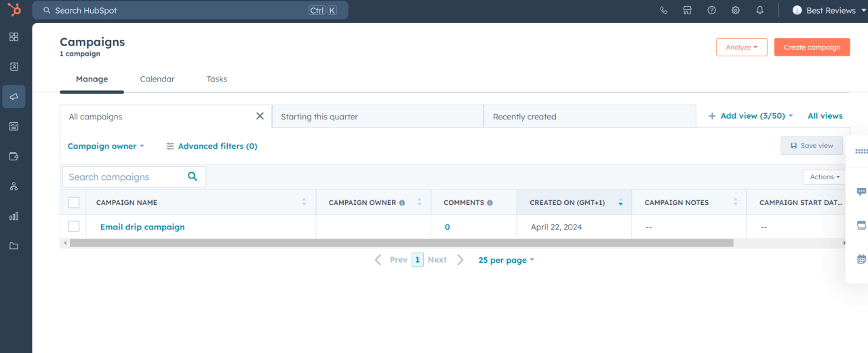Switch to the Calendar tab

pos(157,79)
